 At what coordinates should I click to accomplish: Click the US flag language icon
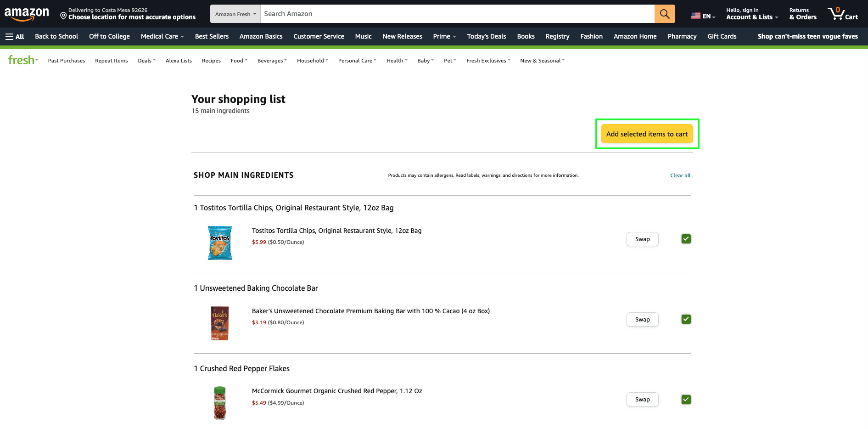point(696,16)
